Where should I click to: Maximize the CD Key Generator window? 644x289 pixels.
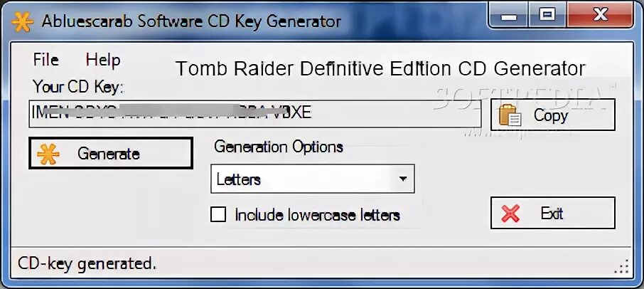(x=547, y=16)
